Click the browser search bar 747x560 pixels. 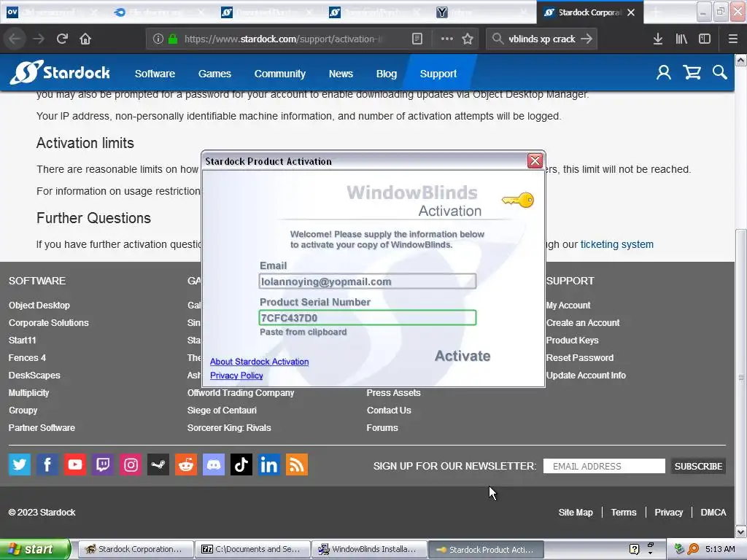[541, 39]
